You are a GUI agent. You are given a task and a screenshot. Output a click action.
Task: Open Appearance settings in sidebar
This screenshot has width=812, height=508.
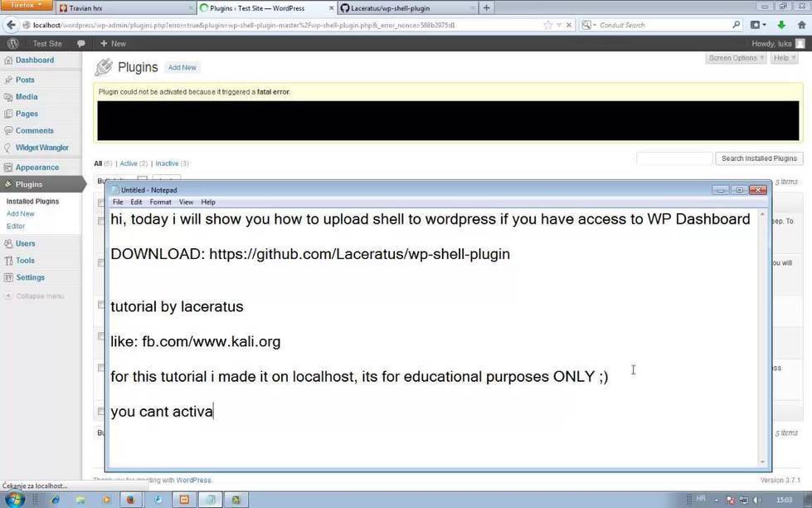[x=36, y=168]
